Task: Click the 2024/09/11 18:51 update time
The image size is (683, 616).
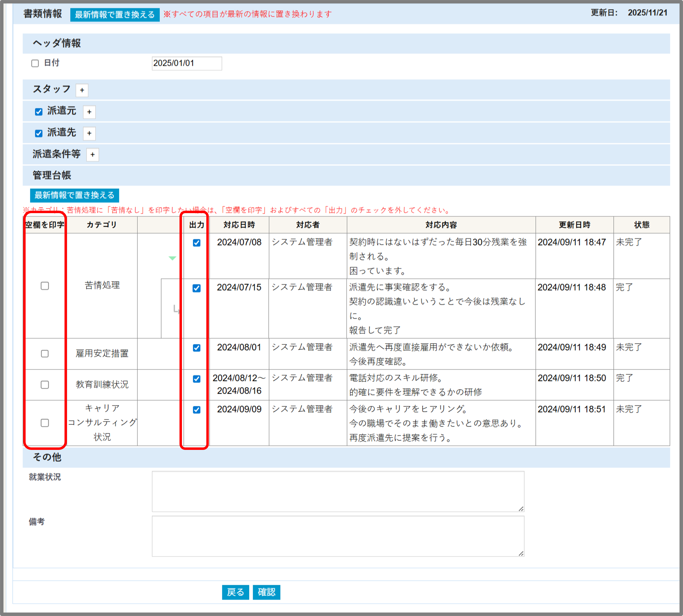Action: pyautogui.click(x=572, y=409)
